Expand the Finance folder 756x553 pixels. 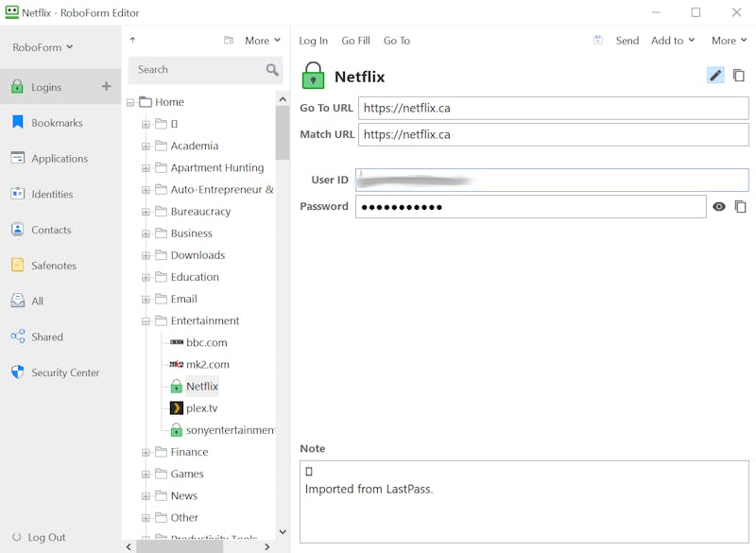[146, 452]
